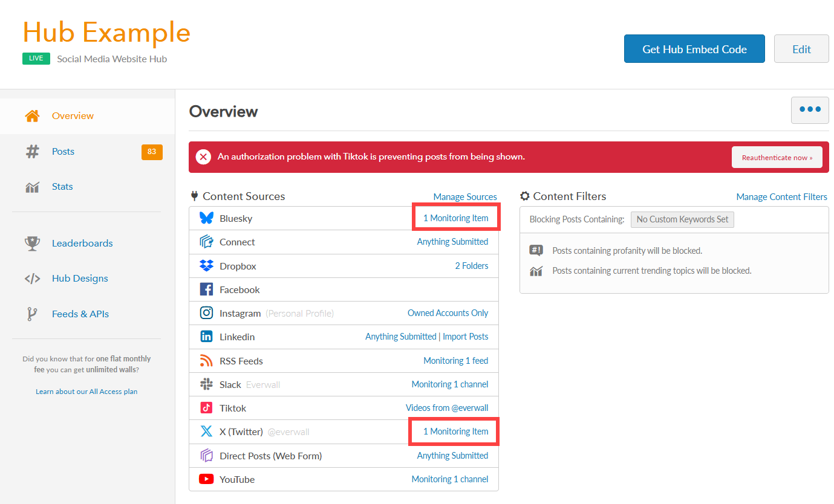
Task: Click Connect Anything Submitted link
Action: click(x=452, y=242)
